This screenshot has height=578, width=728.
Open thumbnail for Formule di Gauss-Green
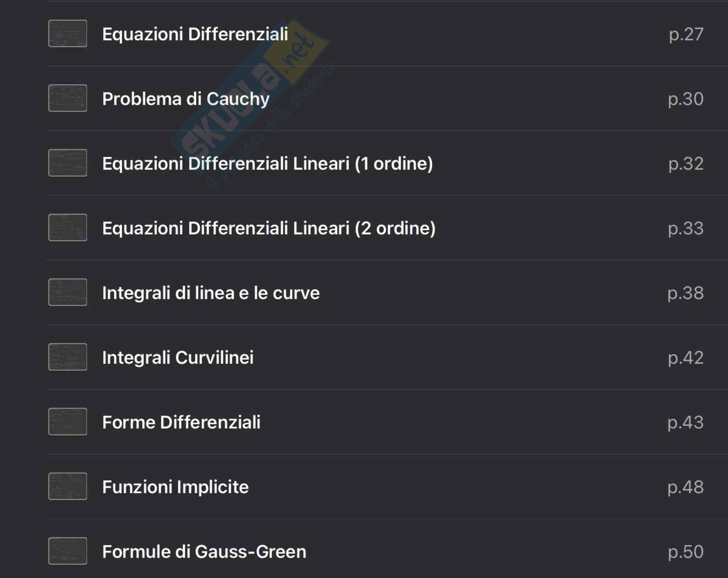(x=68, y=551)
